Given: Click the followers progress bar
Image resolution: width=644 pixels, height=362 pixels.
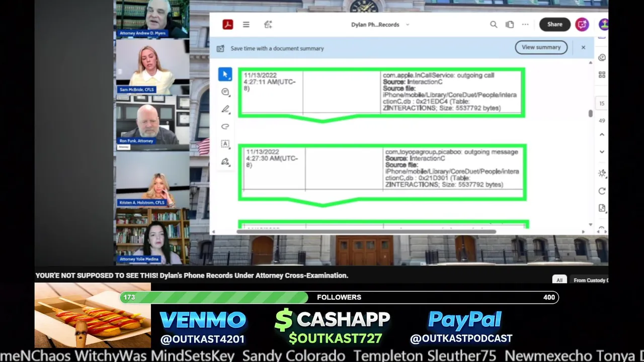Looking at the screenshot, I should (339, 297).
